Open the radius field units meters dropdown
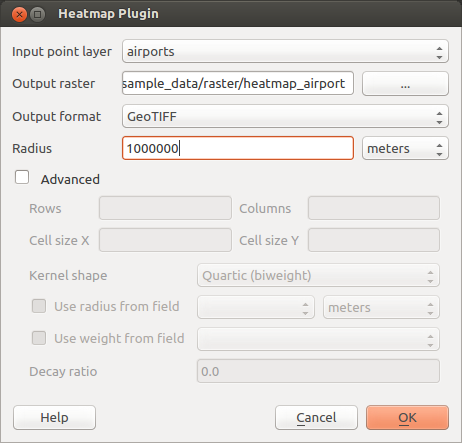 point(381,307)
